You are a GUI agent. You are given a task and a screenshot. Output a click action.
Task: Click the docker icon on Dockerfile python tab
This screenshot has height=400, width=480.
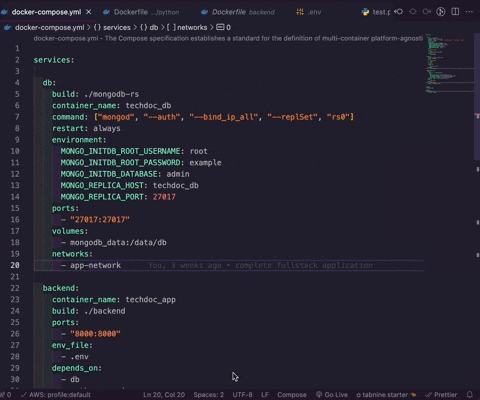coord(106,12)
